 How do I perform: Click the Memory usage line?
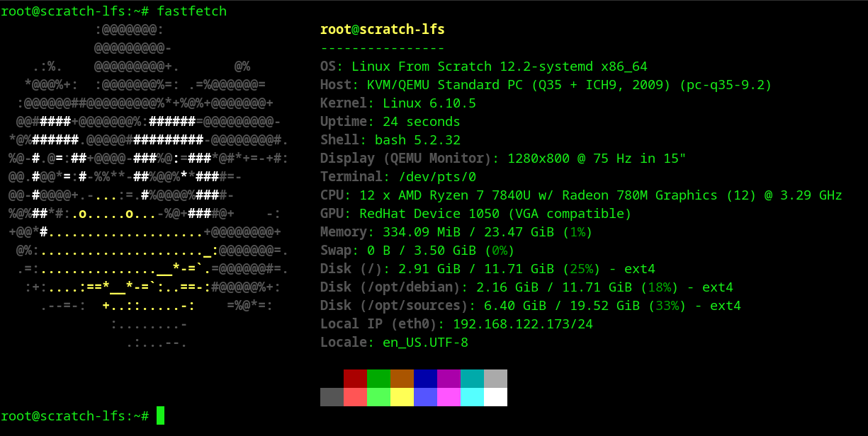(x=456, y=232)
